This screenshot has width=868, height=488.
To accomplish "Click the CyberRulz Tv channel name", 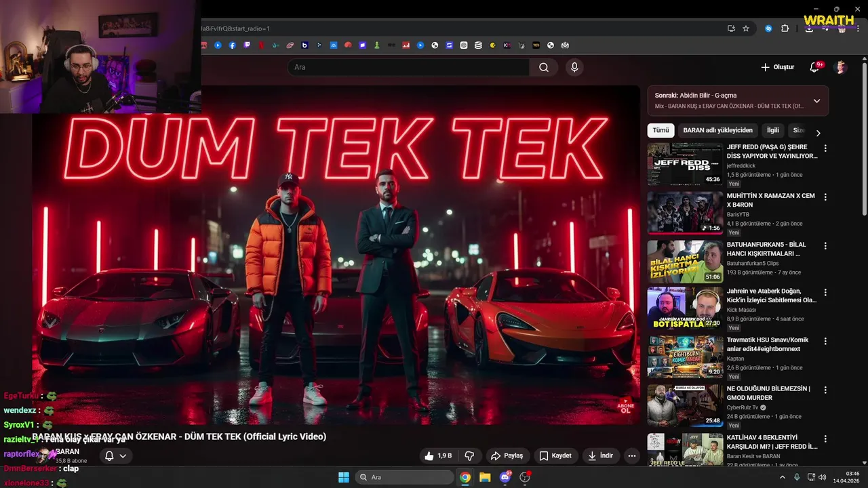I will tap(743, 407).
